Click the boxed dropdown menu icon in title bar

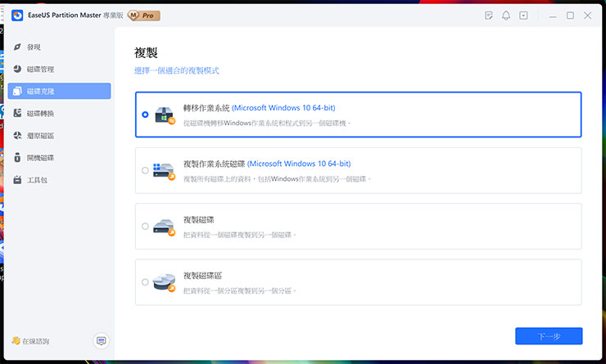pos(523,16)
